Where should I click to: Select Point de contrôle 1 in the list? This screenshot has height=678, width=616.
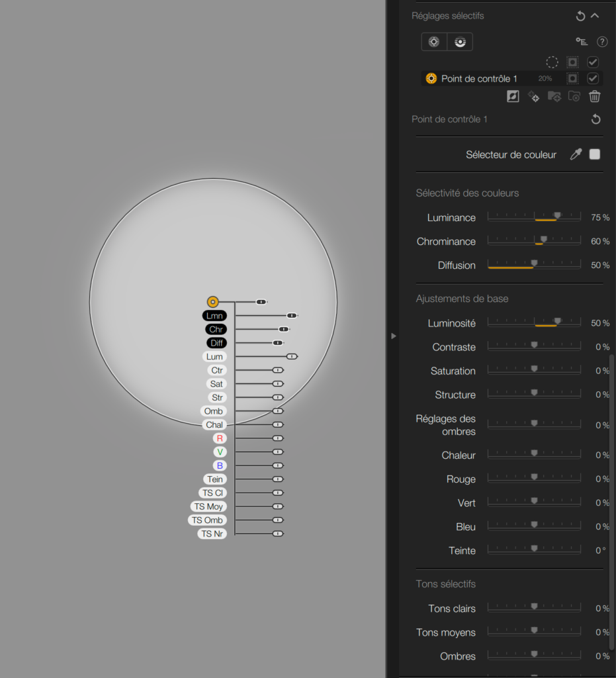(512, 79)
